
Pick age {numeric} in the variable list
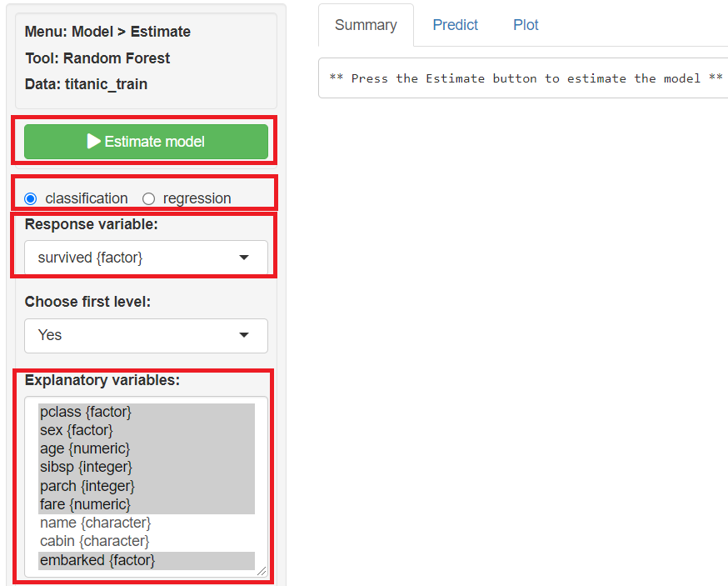(85, 448)
